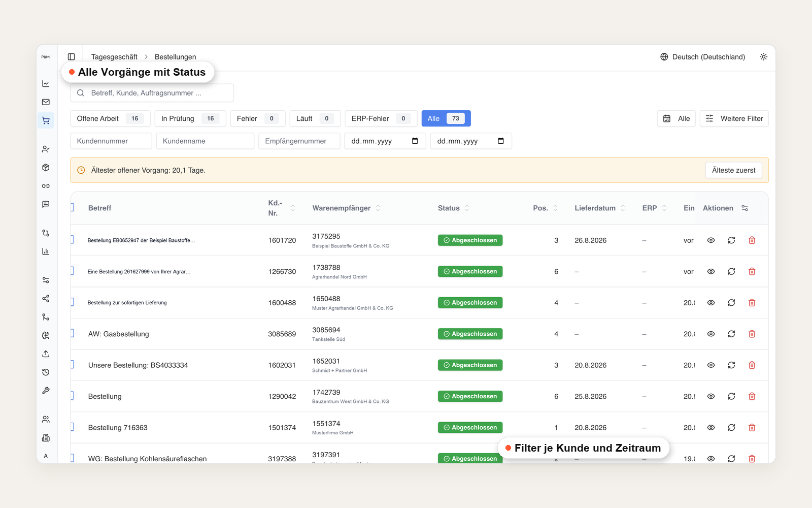The image size is (812, 508).
Task: View details of order 1266730 via eye icon
Action: [711, 271]
